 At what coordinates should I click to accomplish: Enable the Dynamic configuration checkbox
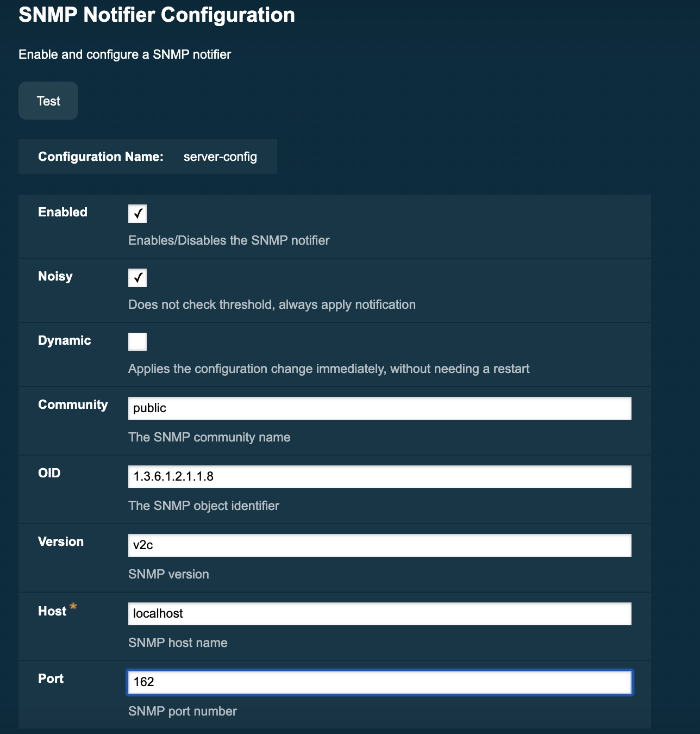[x=137, y=341]
